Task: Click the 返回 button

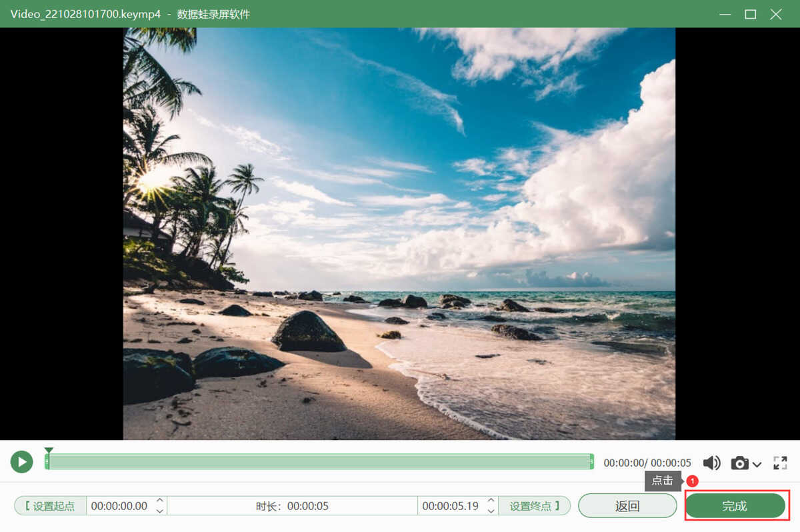Action: [627, 506]
